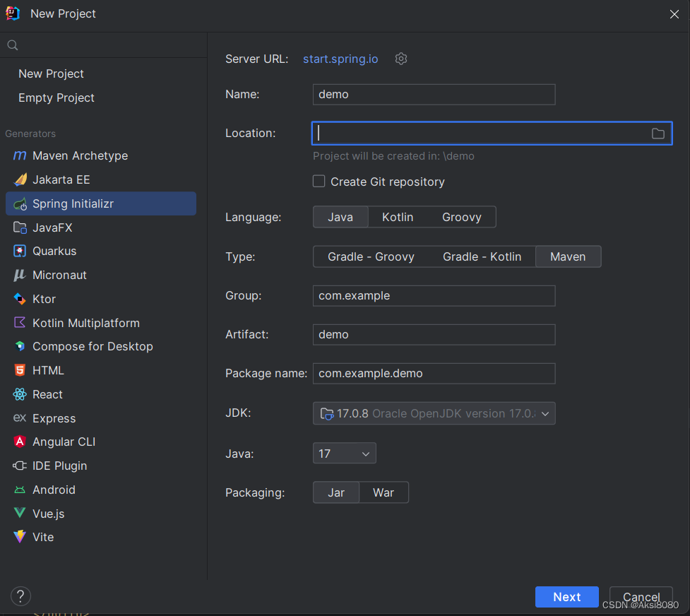Click the Next button
The image size is (690, 616).
tap(567, 597)
